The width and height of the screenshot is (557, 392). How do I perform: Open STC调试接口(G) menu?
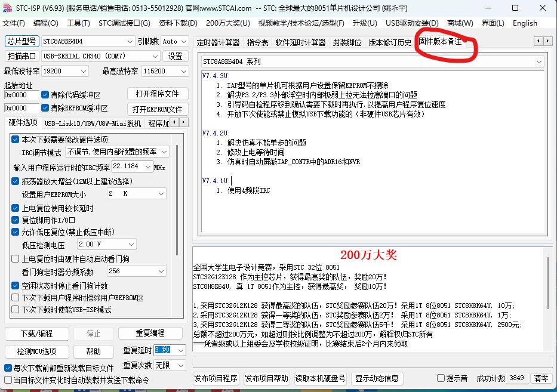click(124, 23)
